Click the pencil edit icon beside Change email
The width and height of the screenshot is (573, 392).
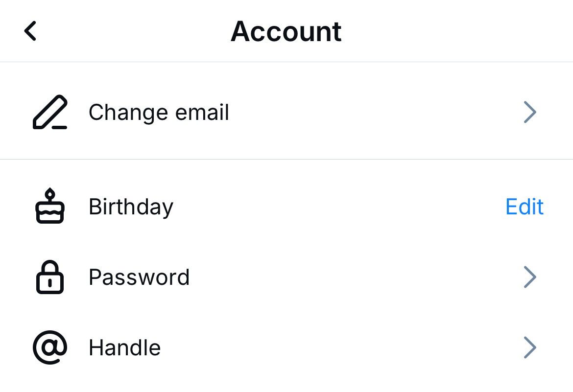tap(48, 112)
